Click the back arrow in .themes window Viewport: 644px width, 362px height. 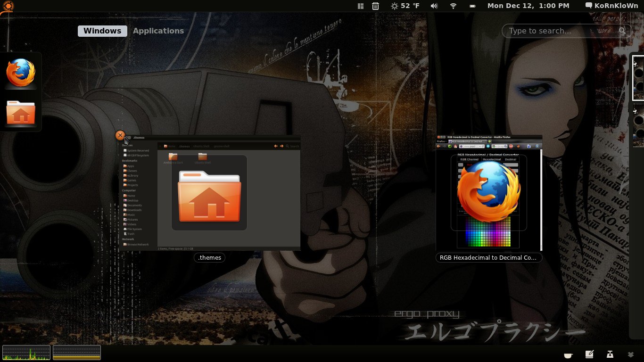pos(276,146)
